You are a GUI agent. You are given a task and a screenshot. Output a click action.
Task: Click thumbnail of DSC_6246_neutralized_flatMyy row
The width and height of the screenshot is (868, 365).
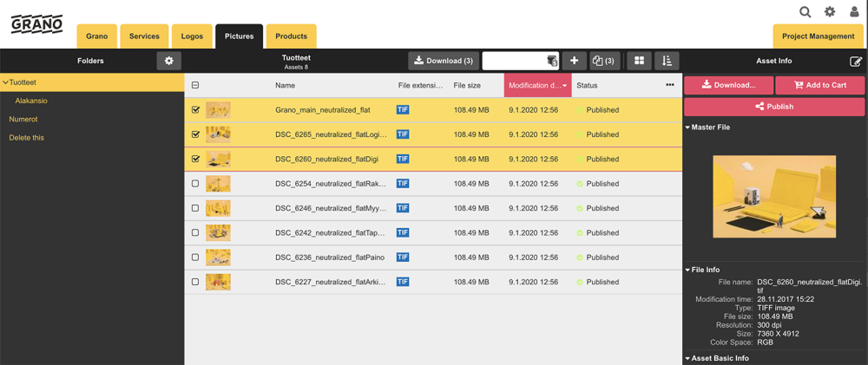click(x=218, y=208)
